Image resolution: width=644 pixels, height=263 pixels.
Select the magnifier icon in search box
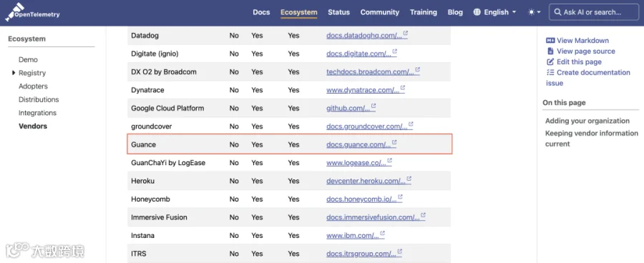(557, 12)
